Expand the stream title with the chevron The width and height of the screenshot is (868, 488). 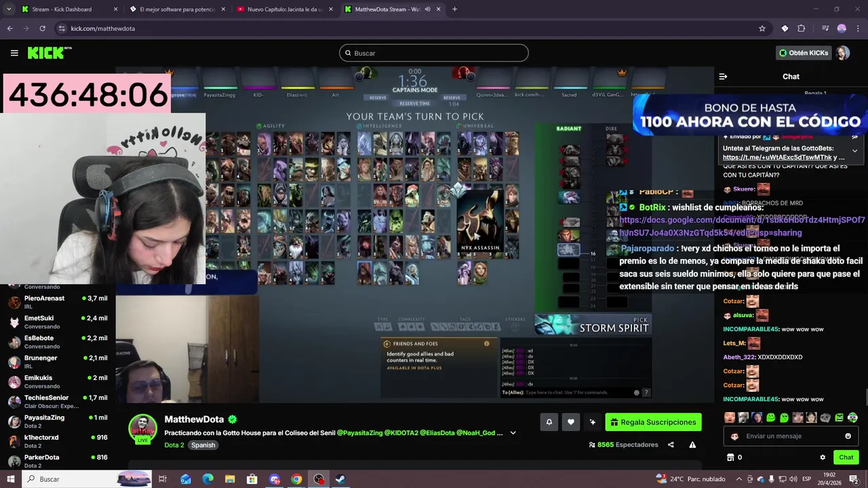pyautogui.click(x=513, y=432)
